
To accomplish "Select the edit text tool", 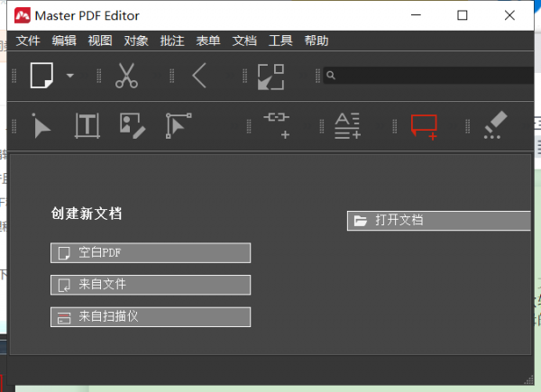I will pyautogui.click(x=87, y=125).
